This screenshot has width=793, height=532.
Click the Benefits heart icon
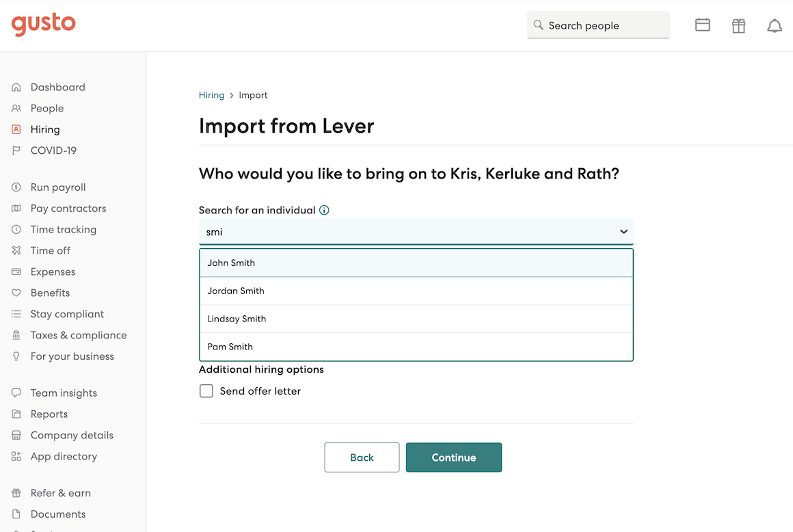click(16, 293)
